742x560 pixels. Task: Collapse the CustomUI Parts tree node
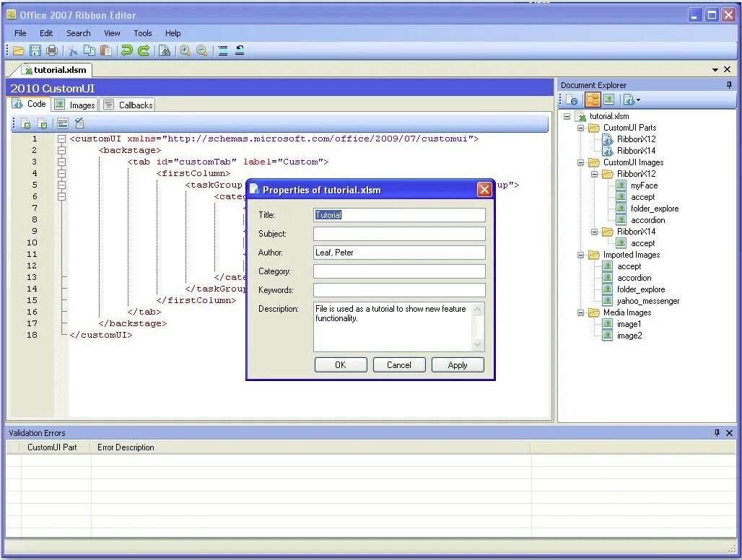[x=580, y=128]
